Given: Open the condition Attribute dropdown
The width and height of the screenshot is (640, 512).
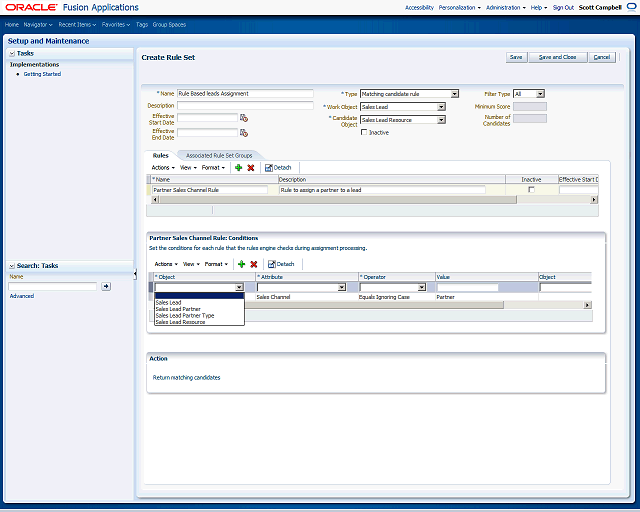Looking at the screenshot, I should (x=342, y=287).
